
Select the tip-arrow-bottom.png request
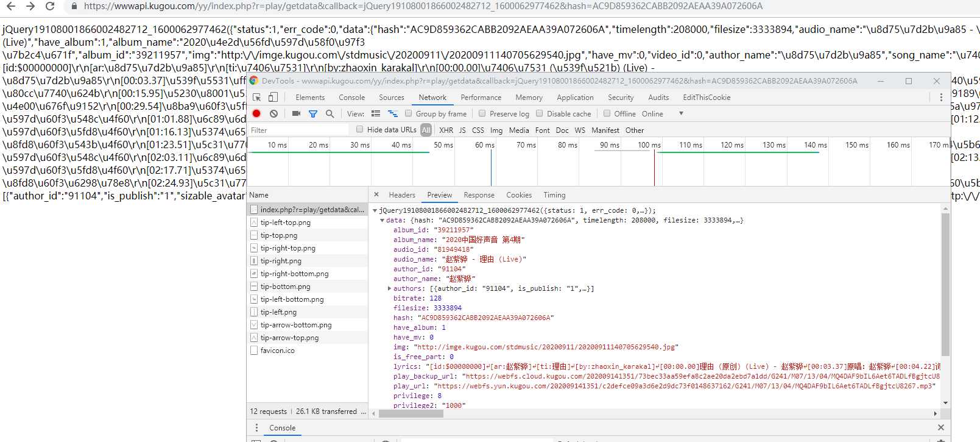tap(308, 325)
